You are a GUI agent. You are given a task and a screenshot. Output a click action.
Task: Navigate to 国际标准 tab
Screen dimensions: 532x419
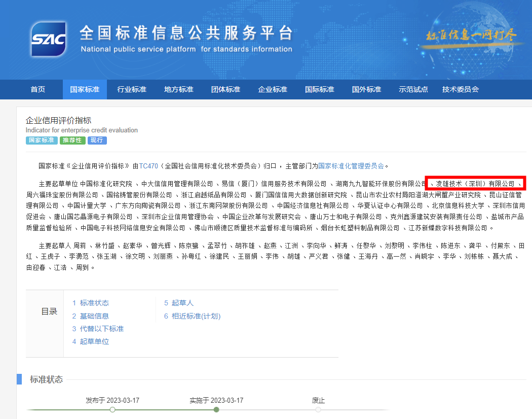click(320, 89)
